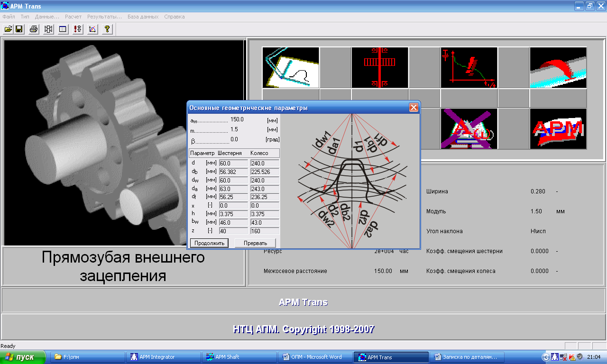Click pinion db field showing 56.382

point(233,172)
